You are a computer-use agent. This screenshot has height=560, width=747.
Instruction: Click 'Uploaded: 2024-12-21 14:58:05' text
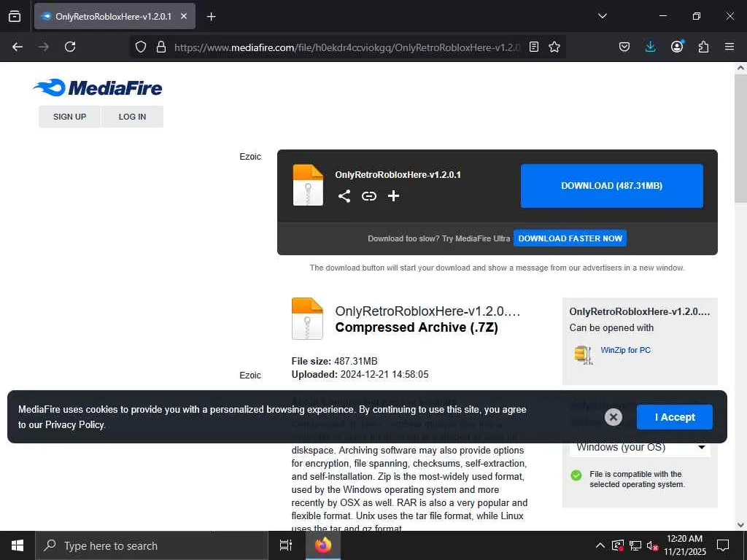tap(360, 374)
